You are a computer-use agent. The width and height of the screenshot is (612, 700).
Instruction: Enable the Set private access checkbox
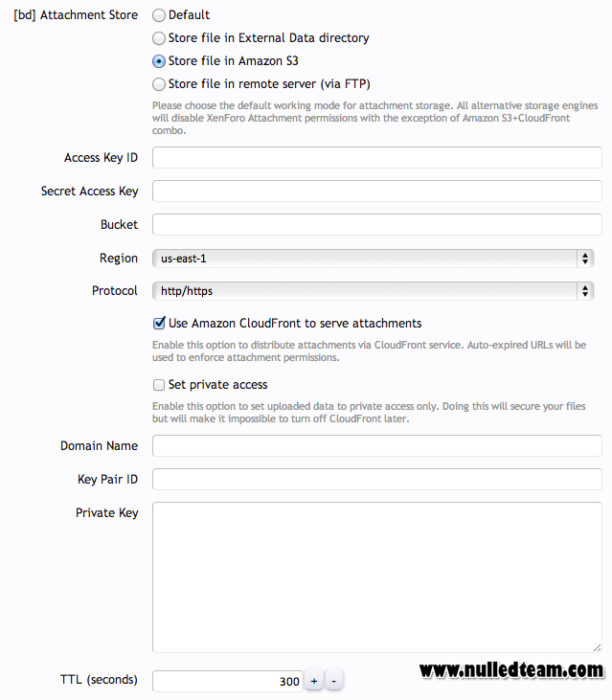coord(159,385)
